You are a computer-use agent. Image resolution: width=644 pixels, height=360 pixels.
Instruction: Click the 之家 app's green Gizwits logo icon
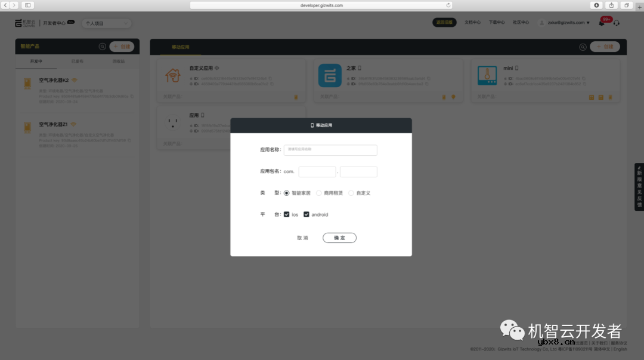click(x=330, y=76)
